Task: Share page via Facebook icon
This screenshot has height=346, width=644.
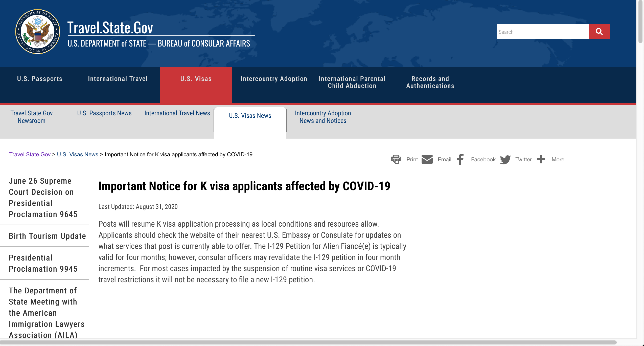Action: pos(460,159)
